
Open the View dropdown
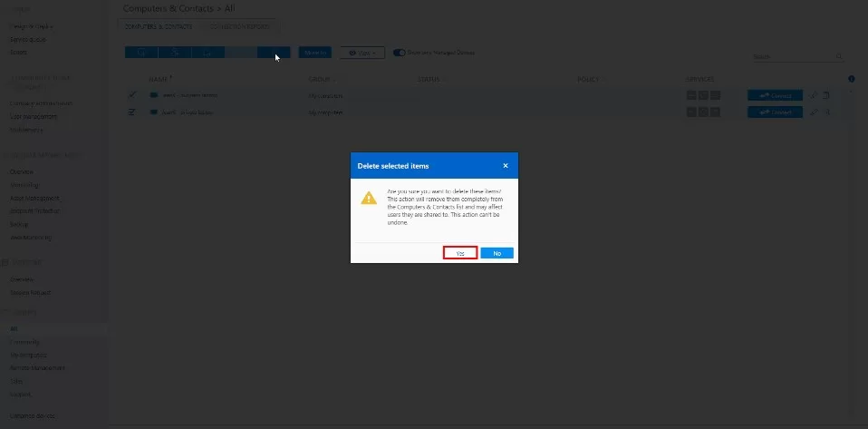pos(362,53)
